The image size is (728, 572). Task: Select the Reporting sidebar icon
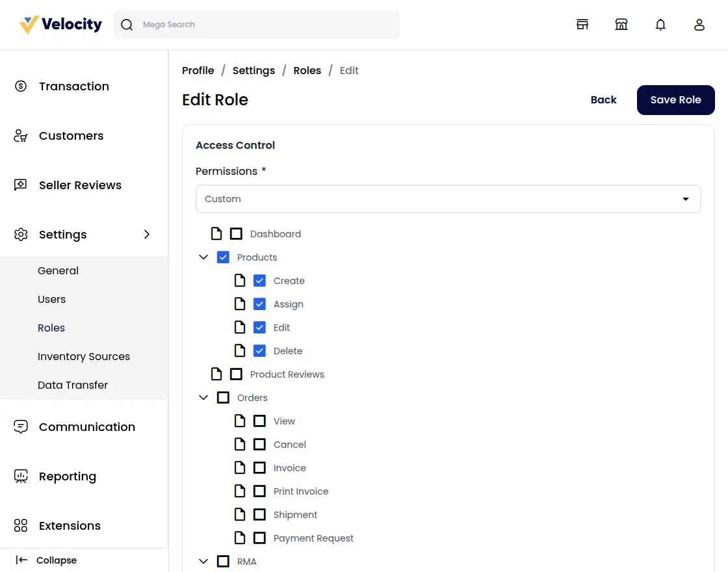point(20,476)
